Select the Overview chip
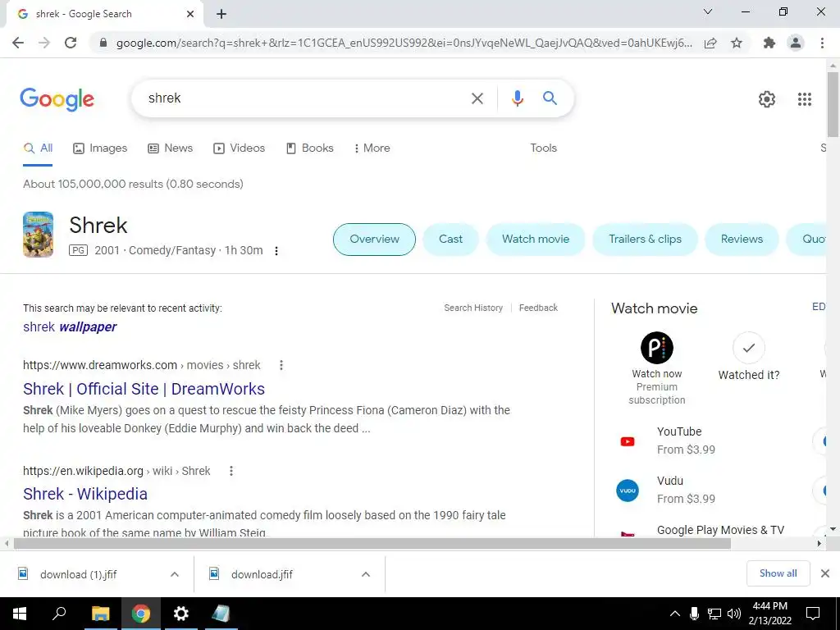 pos(374,240)
